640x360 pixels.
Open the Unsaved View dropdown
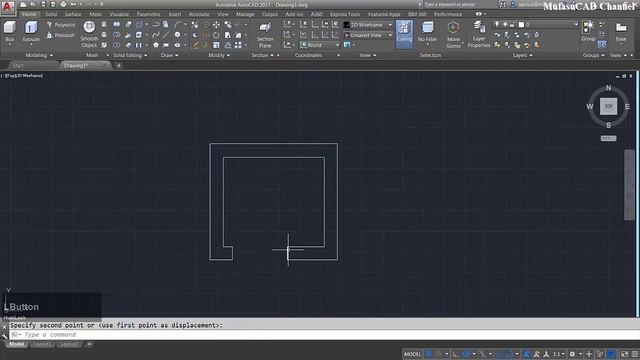pyautogui.click(x=368, y=35)
